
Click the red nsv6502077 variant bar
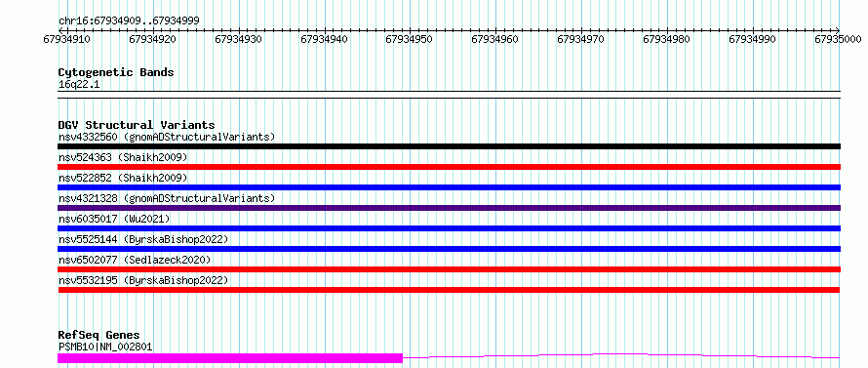tap(449, 269)
